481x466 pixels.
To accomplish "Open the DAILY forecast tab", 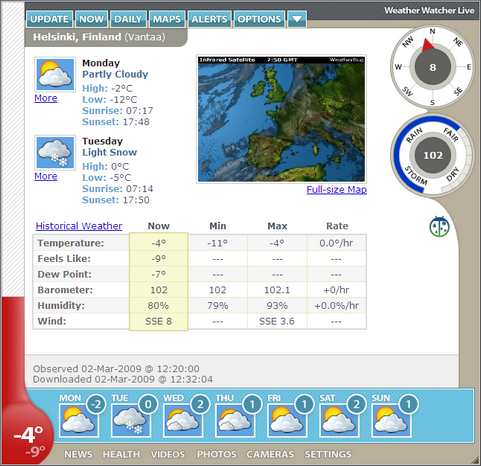I will pos(128,19).
